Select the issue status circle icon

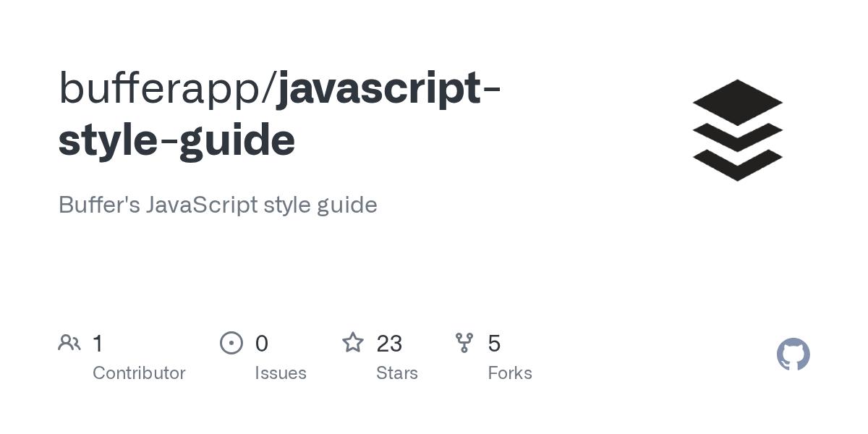pyautogui.click(x=231, y=343)
